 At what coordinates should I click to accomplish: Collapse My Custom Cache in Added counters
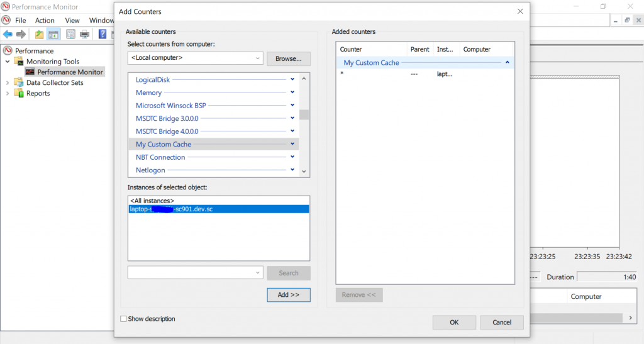coord(507,62)
